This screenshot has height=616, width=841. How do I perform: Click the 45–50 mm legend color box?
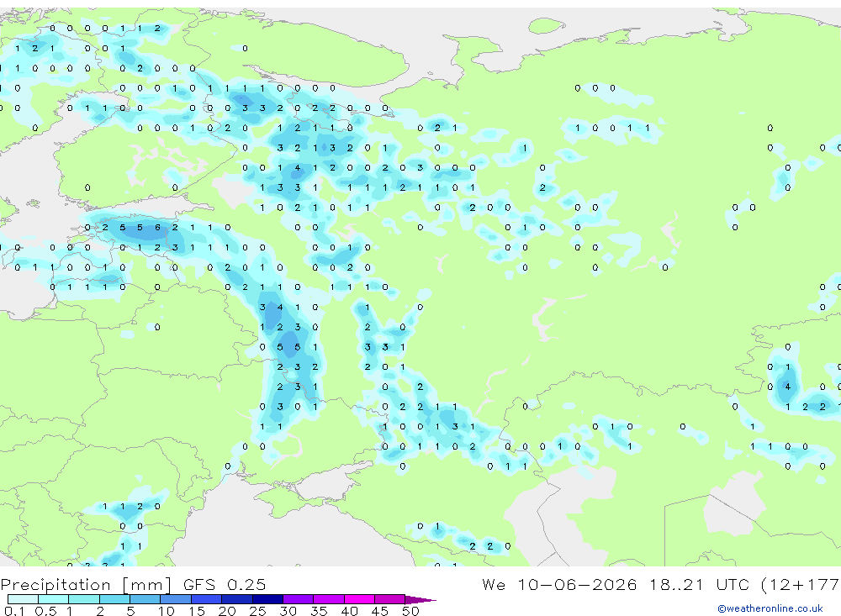(x=390, y=599)
